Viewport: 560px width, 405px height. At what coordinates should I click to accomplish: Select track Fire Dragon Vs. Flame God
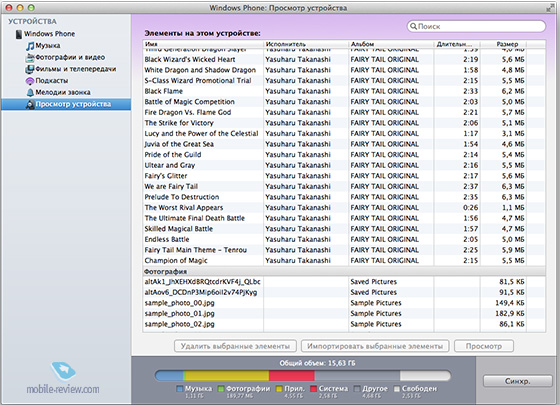344,112
